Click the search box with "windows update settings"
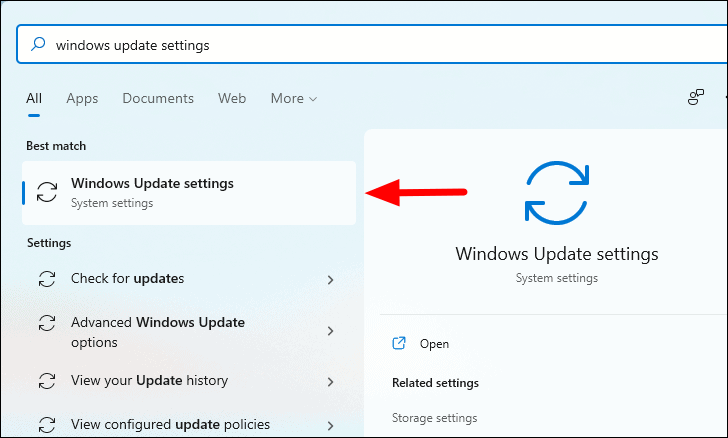This screenshot has width=728, height=438. [372, 44]
